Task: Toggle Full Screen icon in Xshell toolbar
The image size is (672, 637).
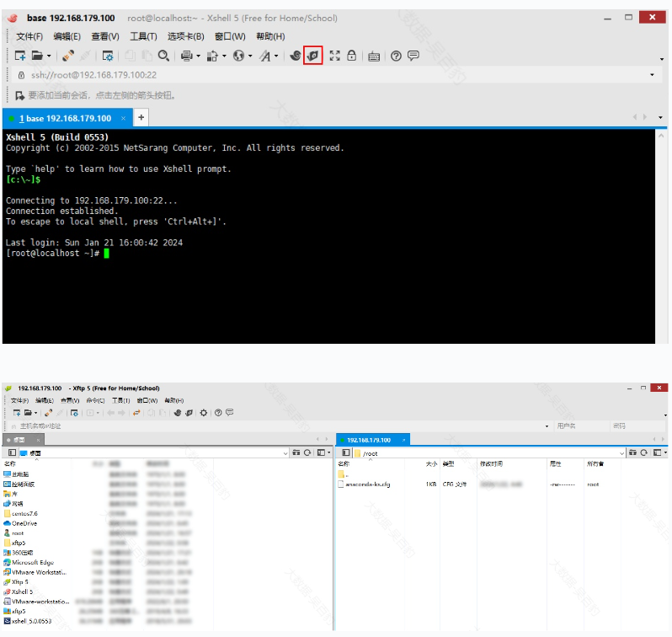Action: pos(334,56)
